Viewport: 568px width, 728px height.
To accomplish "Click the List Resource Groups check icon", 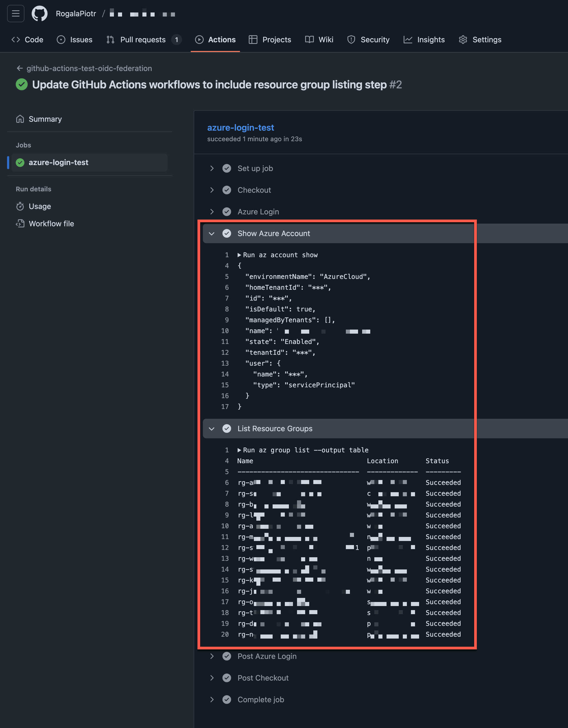I will (227, 428).
